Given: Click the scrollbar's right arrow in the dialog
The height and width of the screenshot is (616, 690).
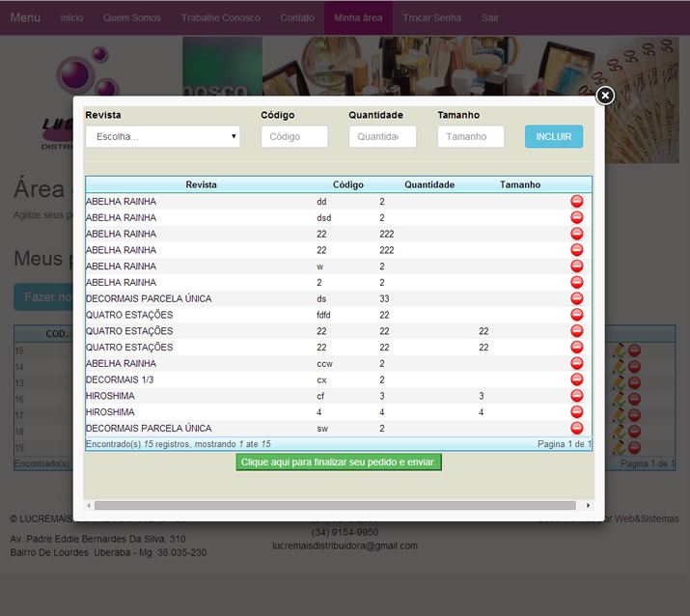Looking at the screenshot, I should tap(589, 505).
